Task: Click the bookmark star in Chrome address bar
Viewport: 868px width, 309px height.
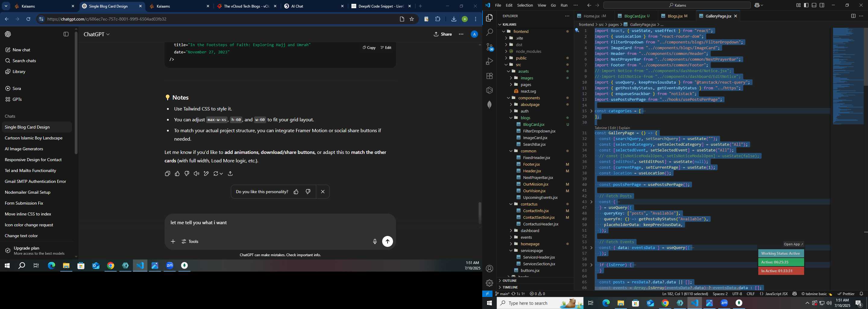Action: pos(411,19)
